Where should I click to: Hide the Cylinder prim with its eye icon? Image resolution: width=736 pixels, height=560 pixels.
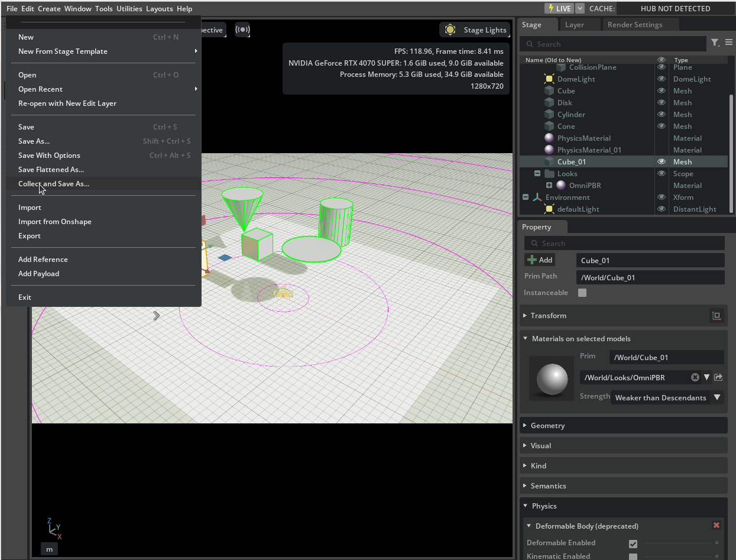[x=662, y=114]
